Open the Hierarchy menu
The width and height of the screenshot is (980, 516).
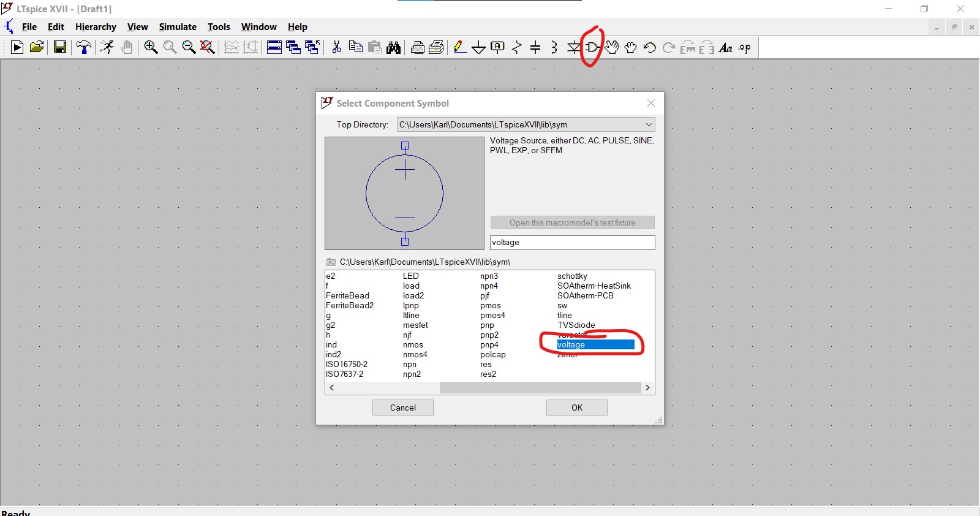[96, 27]
